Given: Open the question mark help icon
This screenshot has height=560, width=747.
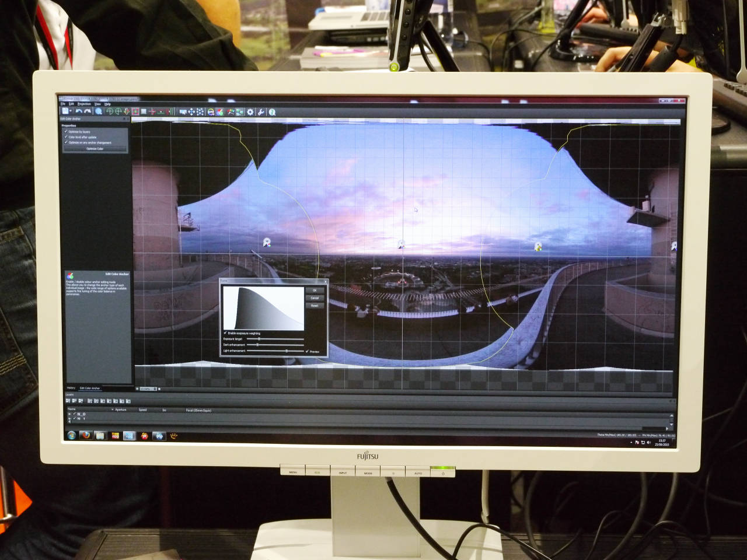Looking at the screenshot, I should coord(272,111).
